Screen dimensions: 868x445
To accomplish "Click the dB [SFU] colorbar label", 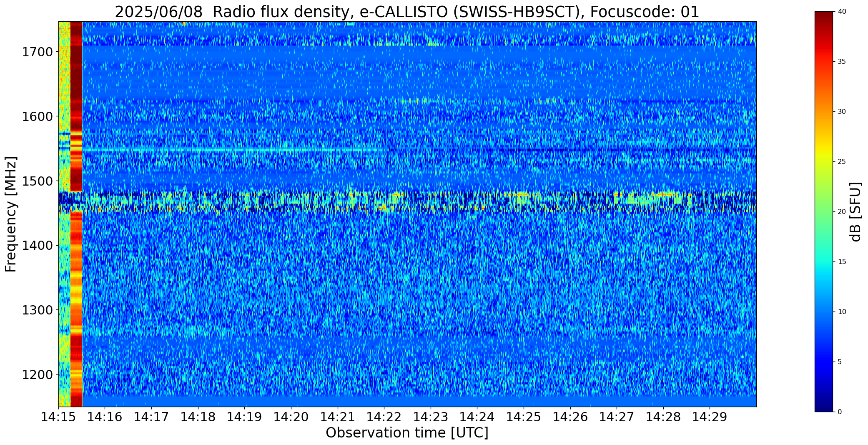I will (855, 211).
